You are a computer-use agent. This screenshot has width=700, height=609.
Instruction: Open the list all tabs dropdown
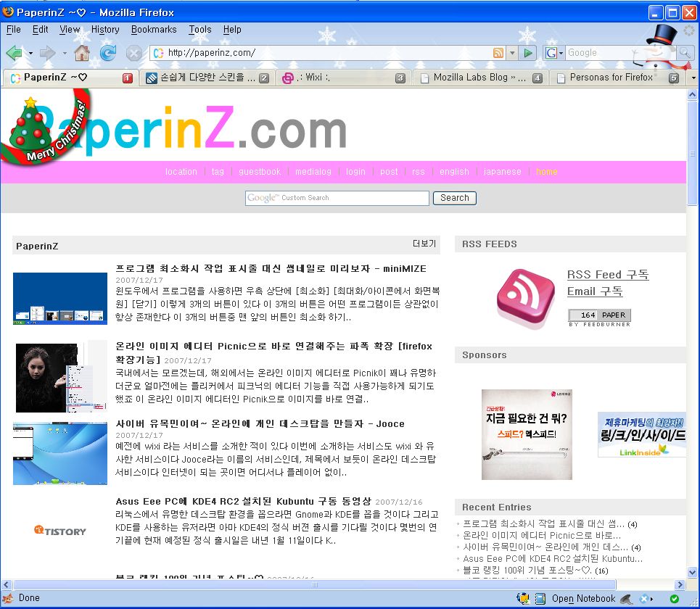tap(693, 78)
